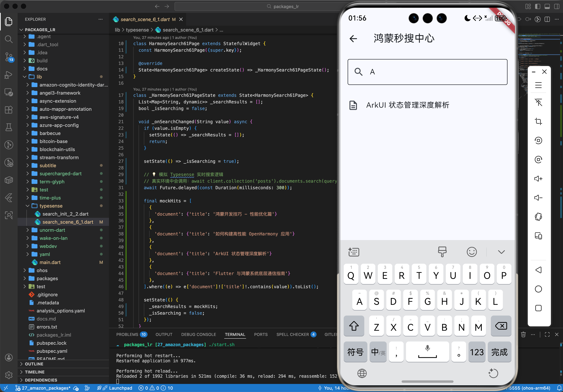Switch to the DEBUG CONSOLE tab
Viewport: 563px width, 392px height.
coord(198,334)
